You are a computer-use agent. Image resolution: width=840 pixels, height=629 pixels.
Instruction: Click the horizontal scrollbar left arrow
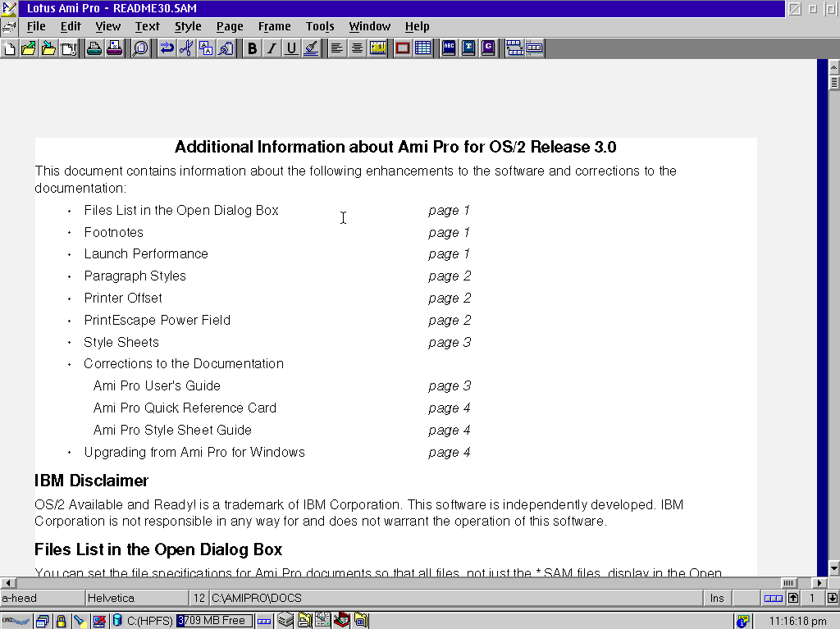point(7,582)
